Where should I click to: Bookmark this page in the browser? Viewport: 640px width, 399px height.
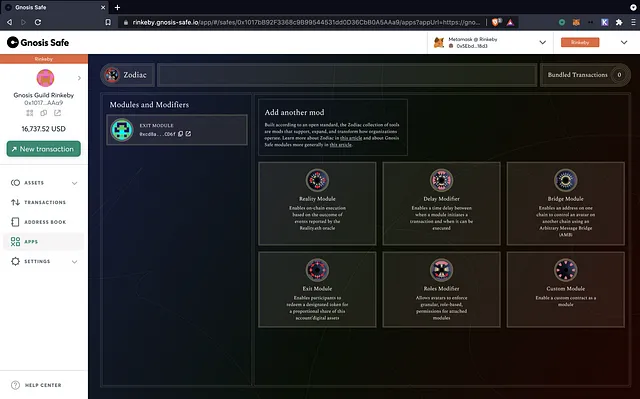(108, 22)
